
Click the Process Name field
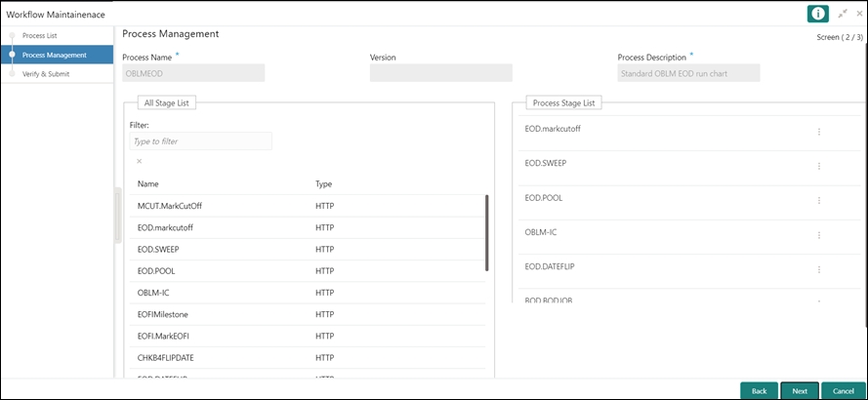(193, 73)
